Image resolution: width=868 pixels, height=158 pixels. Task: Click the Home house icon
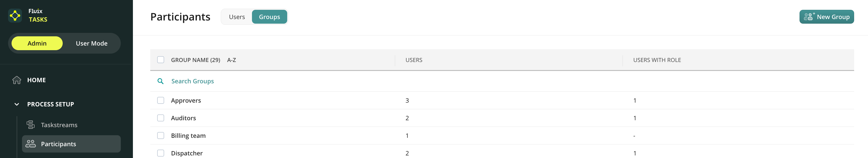[x=16, y=80]
